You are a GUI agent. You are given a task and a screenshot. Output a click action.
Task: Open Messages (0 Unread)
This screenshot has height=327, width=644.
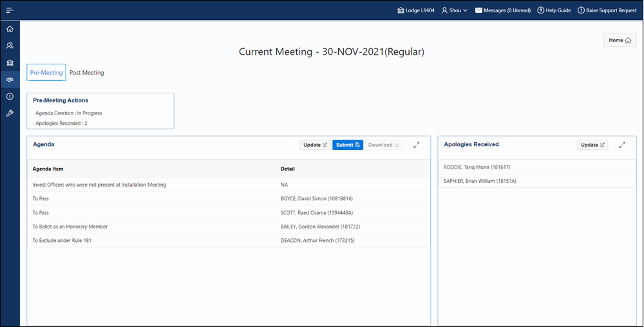[x=502, y=10]
